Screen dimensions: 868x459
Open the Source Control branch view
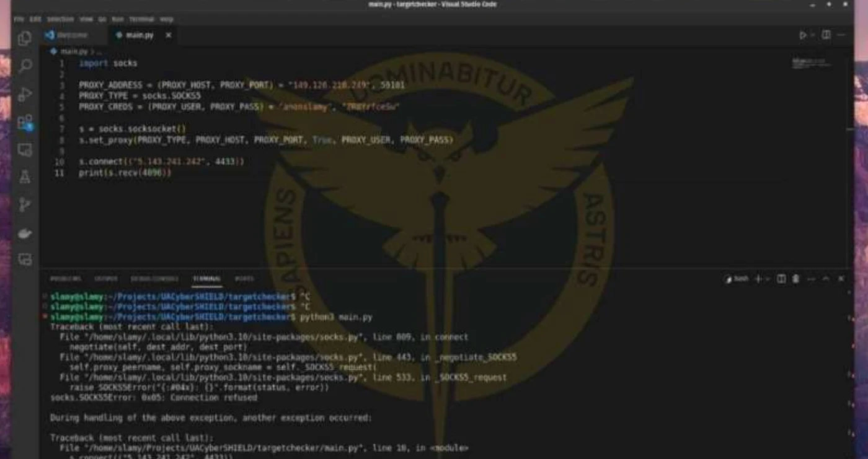25,205
